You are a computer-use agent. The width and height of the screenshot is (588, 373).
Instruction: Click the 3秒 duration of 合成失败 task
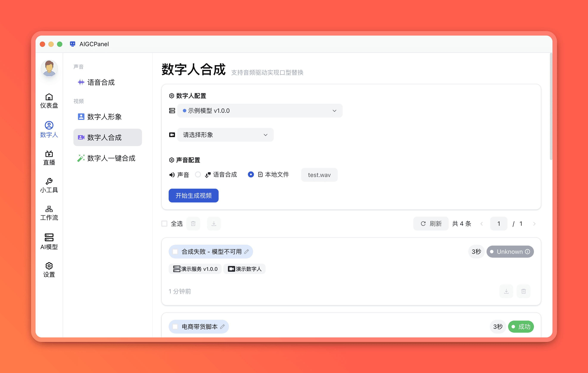(x=476, y=252)
